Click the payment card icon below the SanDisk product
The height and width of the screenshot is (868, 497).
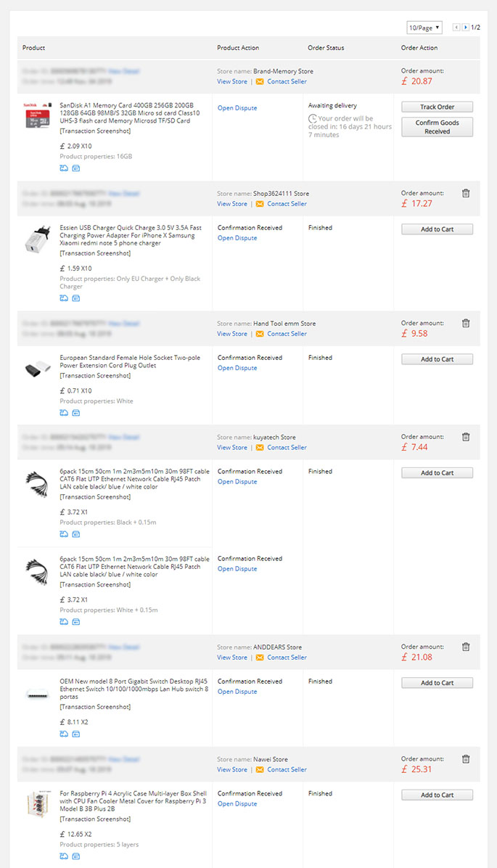[75, 168]
